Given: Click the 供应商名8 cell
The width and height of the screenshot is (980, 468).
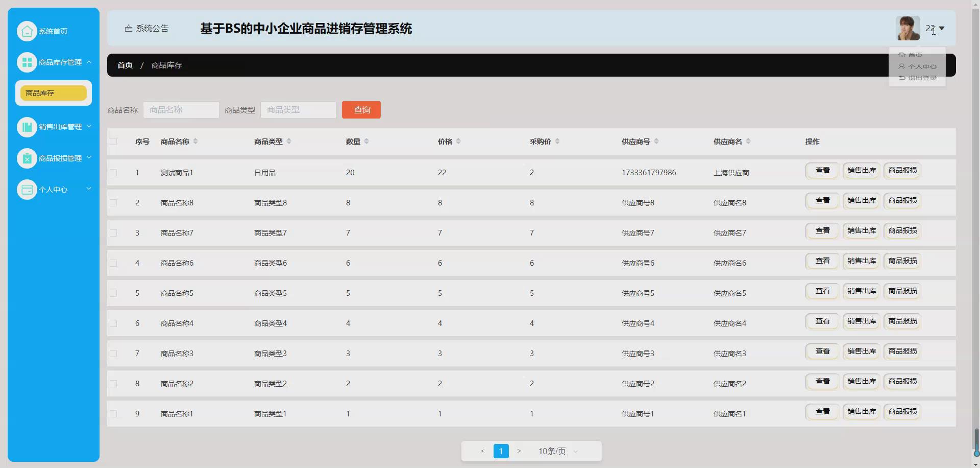Looking at the screenshot, I should 730,203.
